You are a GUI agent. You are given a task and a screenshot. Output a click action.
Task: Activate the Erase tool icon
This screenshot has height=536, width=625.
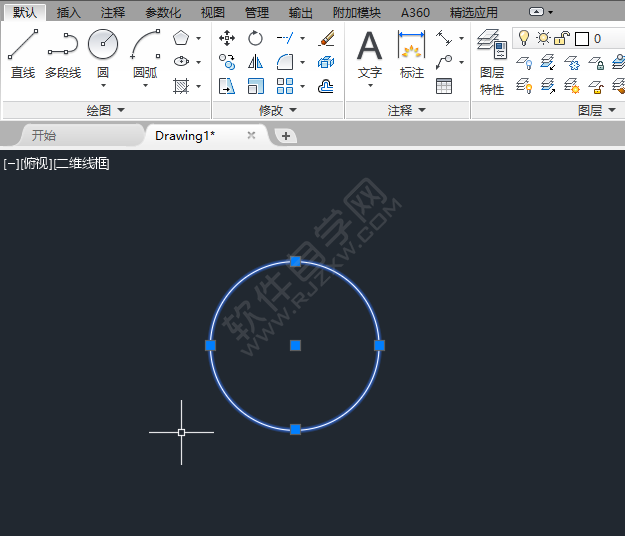point(326,38)
